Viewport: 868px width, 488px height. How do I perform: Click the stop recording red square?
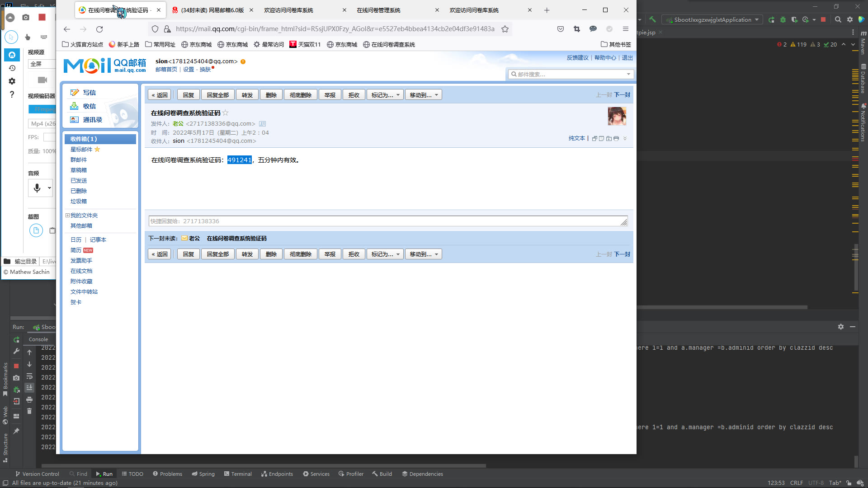42,17
